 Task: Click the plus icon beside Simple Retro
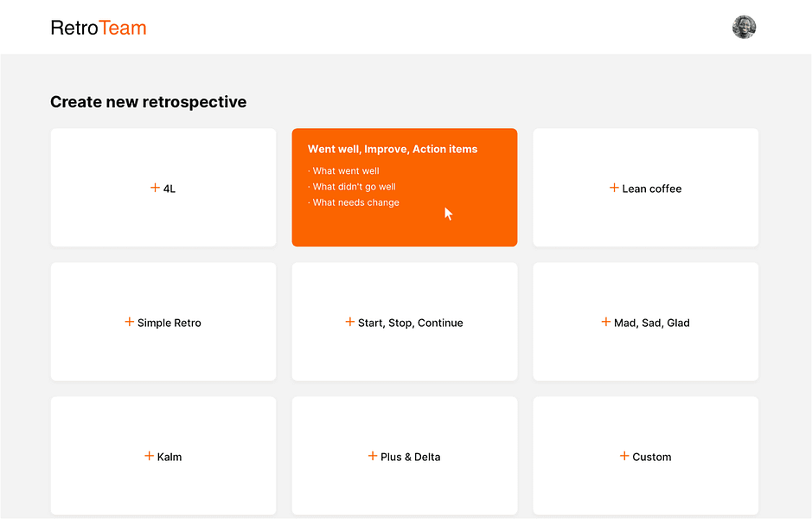[x=130, y=322]
